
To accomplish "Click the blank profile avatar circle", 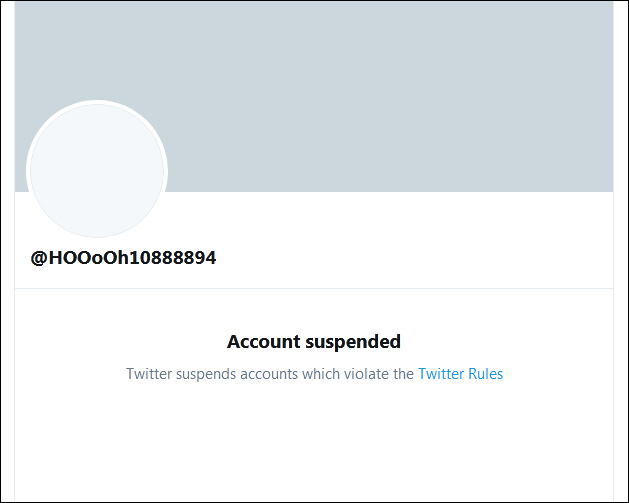I will 97,172.
